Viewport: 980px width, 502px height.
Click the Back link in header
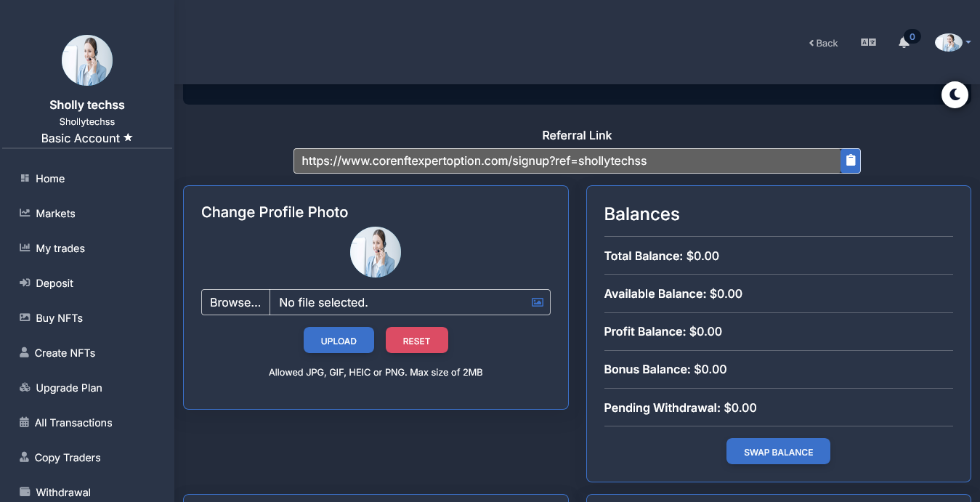click(x=824, y=44)
